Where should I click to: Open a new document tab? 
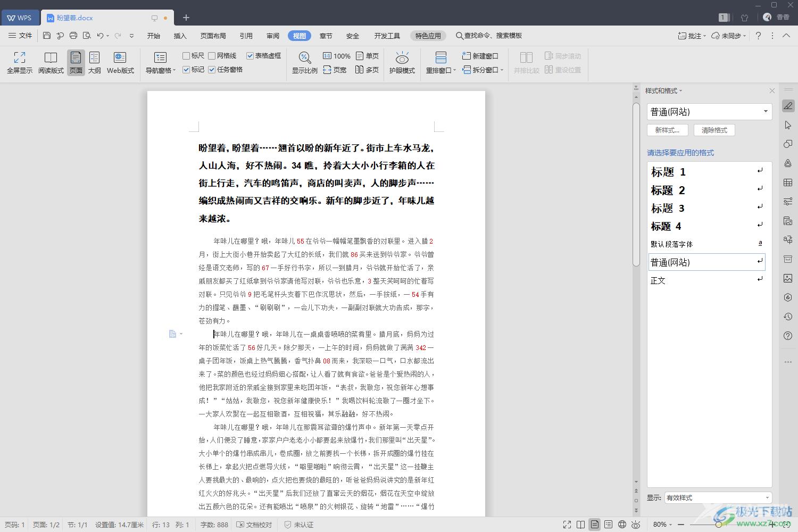tap(186, 18)
